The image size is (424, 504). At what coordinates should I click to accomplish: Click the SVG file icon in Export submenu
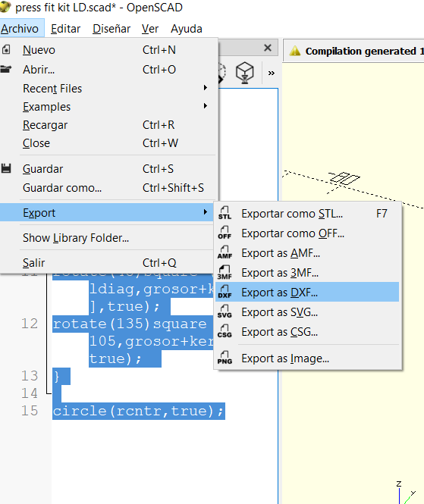(x=225, y=311)
